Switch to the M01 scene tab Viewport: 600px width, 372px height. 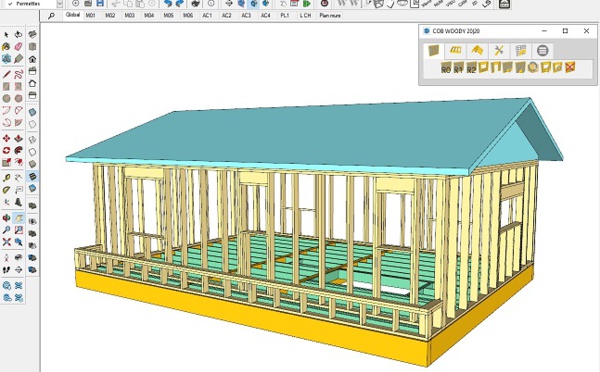point(91,16)
